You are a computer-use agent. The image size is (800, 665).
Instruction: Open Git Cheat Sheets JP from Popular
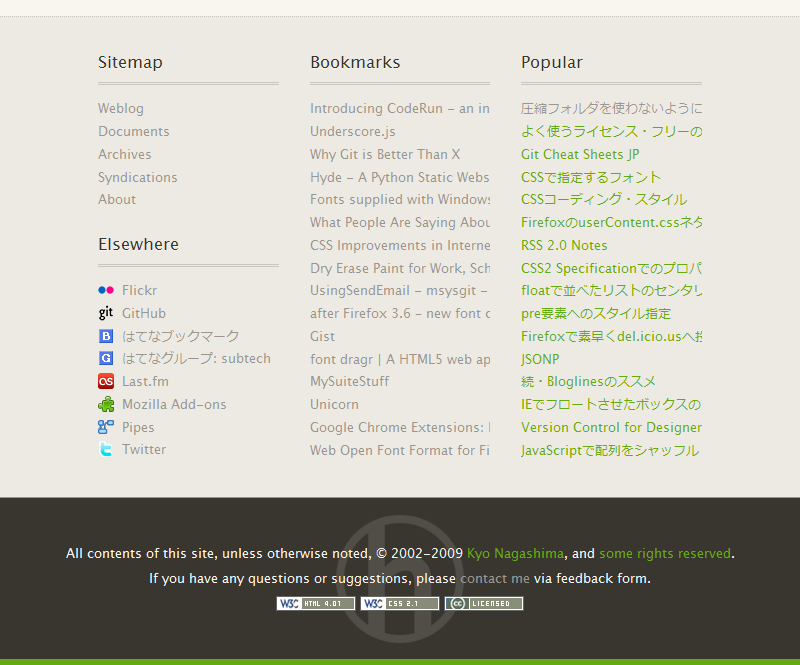(x=580, y=154)
